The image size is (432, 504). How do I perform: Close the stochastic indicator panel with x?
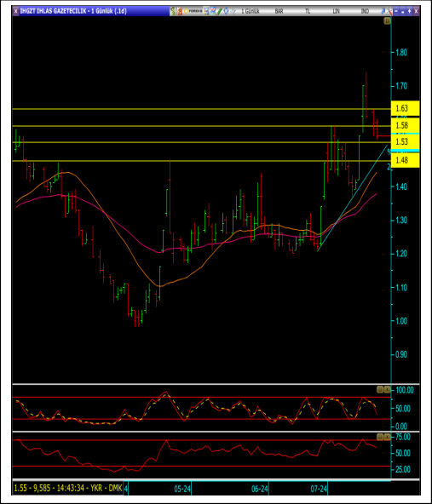pyautogui.click(x=388, y=390)
